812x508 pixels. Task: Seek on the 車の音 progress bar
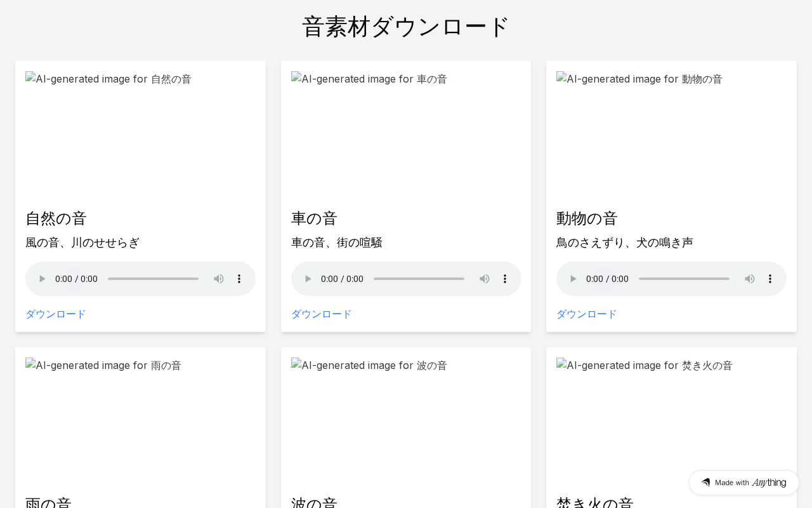coord(419,279)
